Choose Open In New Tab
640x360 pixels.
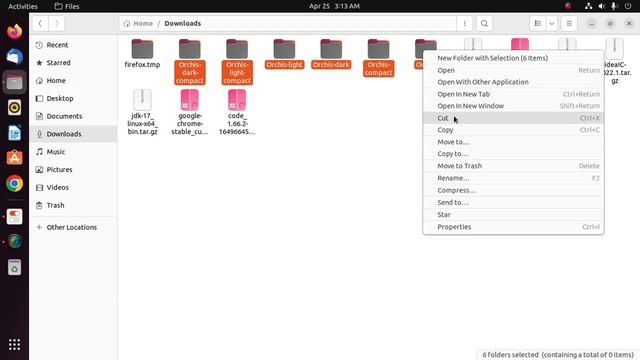tap(513, 94)
